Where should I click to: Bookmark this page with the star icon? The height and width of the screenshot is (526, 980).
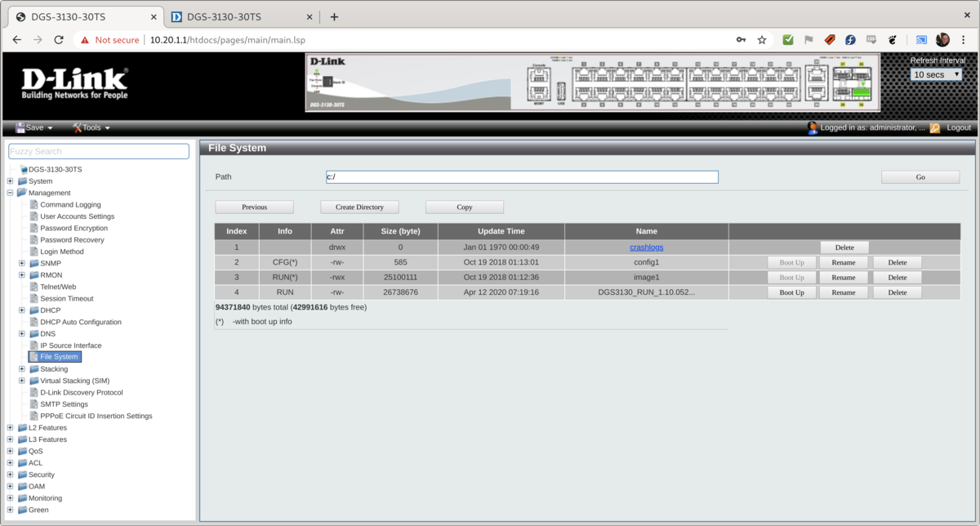coord(762,39)
